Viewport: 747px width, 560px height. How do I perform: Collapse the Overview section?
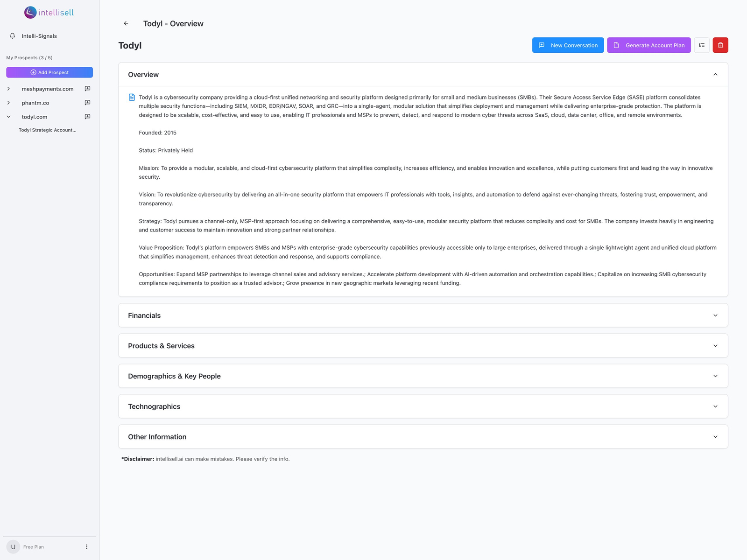(x=715, y=75)
